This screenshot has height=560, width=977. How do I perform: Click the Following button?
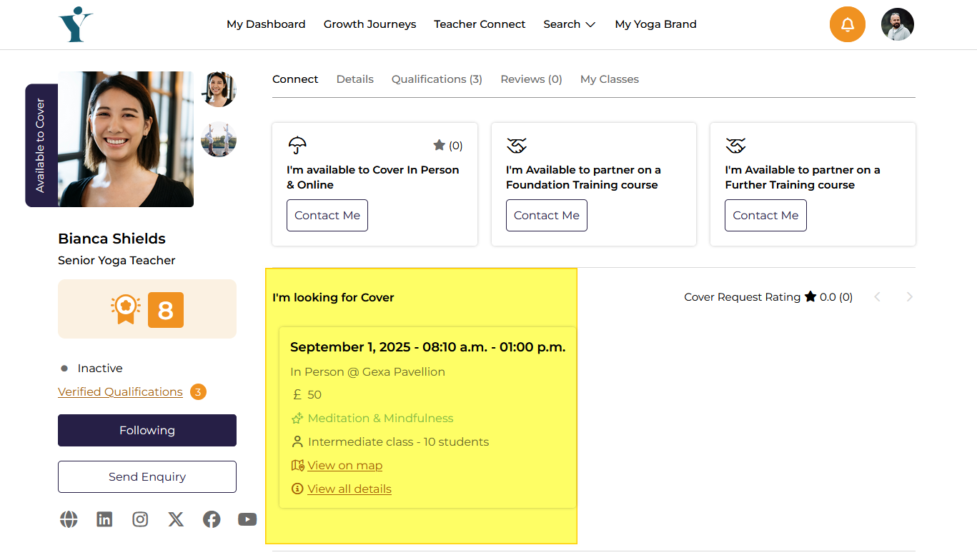(147, 430)
